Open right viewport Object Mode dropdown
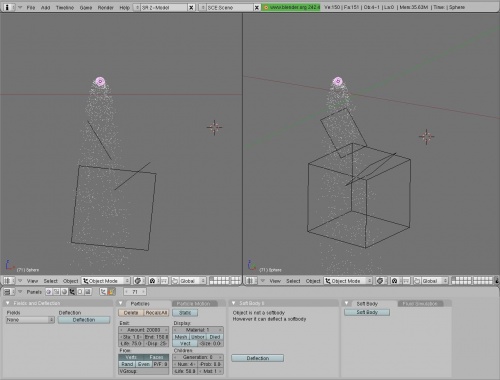The height and width of the screenshot is (380, 500). [348, 281]
